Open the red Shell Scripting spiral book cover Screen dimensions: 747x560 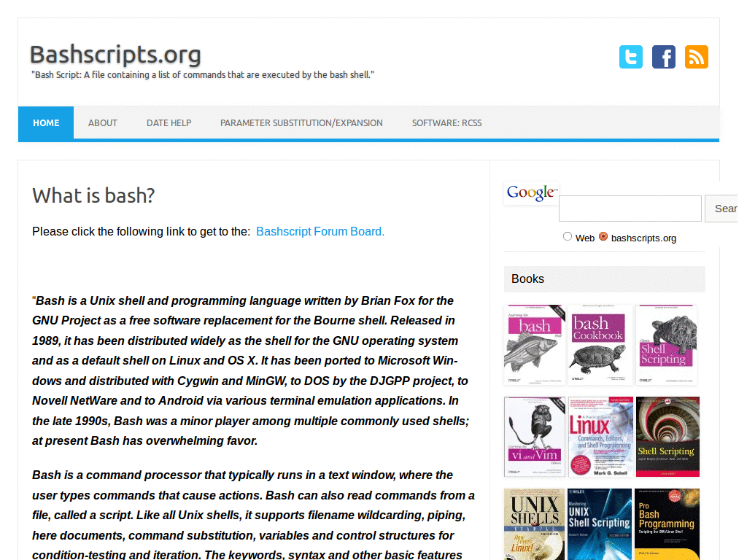coord(667,437)
